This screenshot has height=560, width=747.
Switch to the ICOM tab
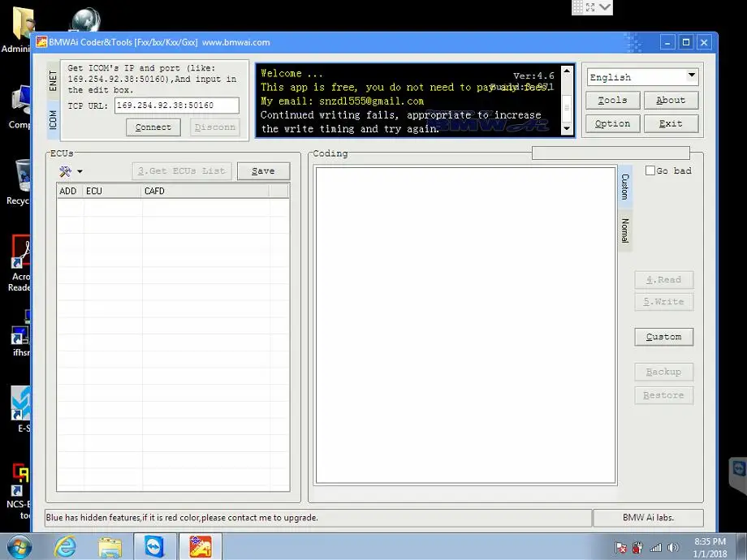[53, 119]
